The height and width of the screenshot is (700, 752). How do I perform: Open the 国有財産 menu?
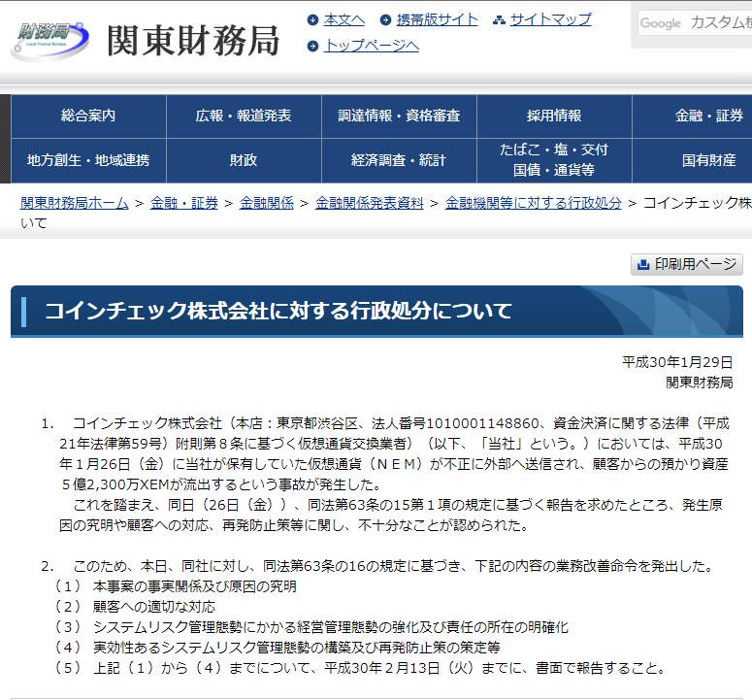click(693, 161)
